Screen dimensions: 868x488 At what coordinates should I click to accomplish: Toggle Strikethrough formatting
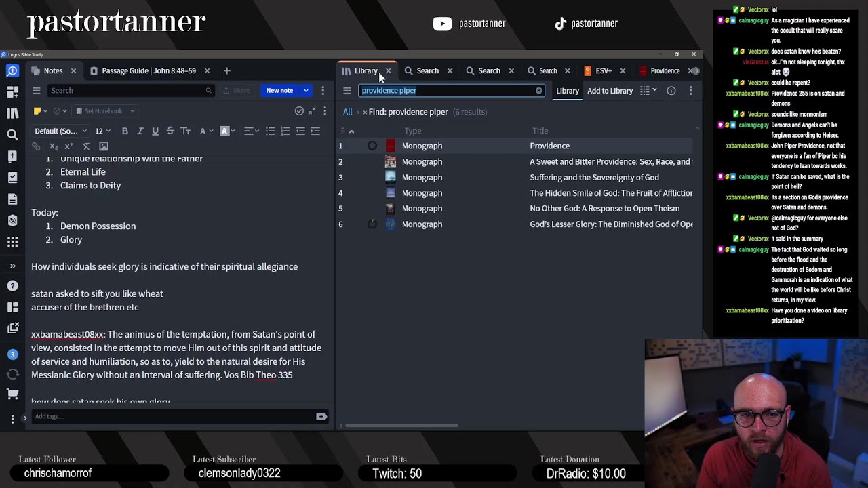point(170,131)
